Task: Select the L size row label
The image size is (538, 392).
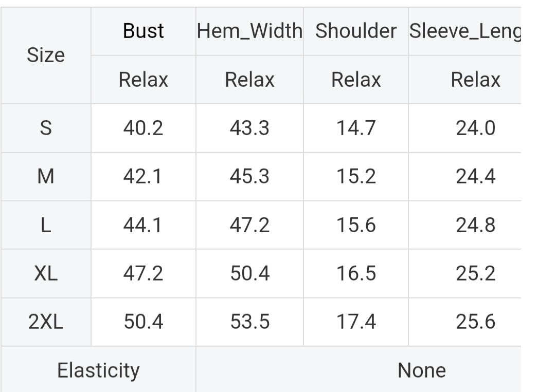Action: 46,225
